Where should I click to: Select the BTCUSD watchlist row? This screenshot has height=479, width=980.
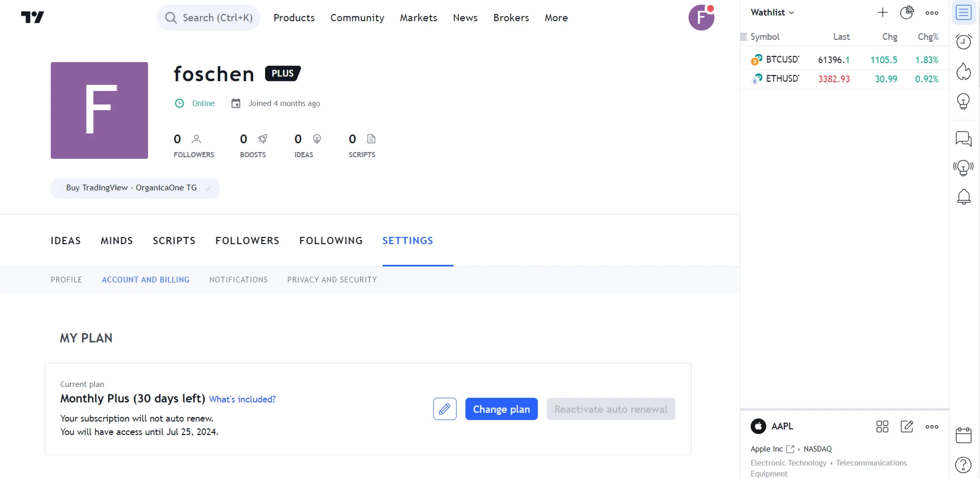click(x=844, y=60)
